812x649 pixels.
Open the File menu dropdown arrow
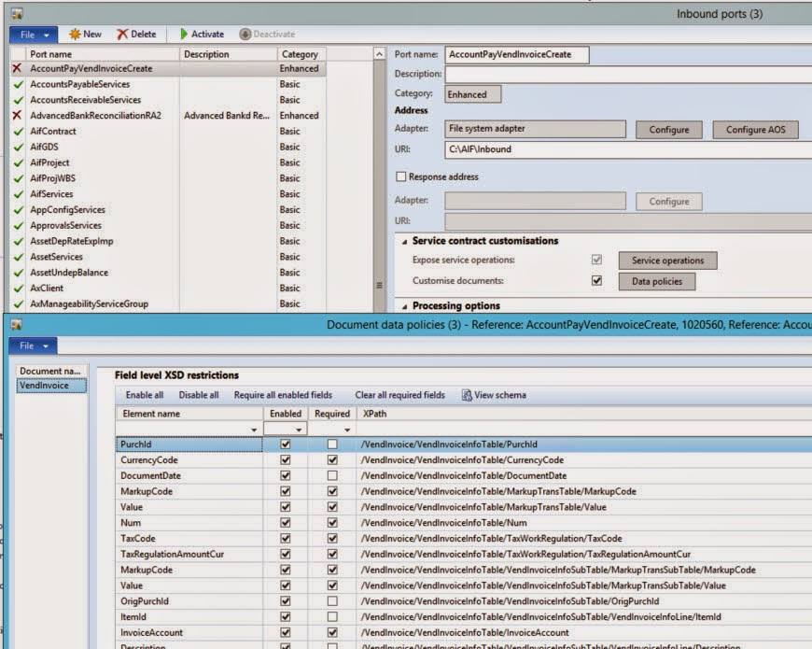pos(45,35)
